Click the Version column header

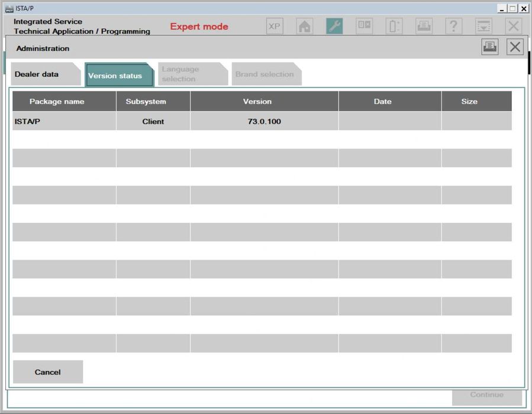(x=265, y=101)
